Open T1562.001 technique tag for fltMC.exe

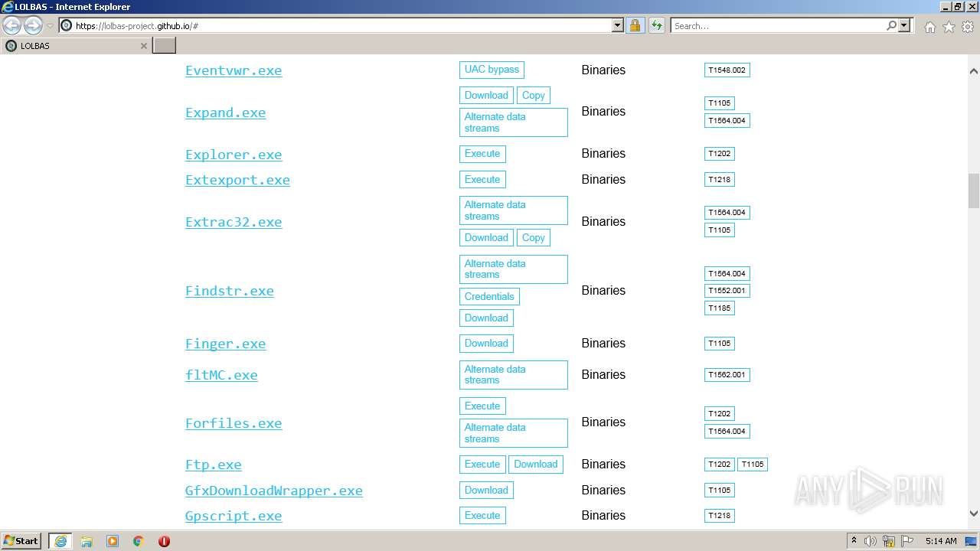click(727, 375)
